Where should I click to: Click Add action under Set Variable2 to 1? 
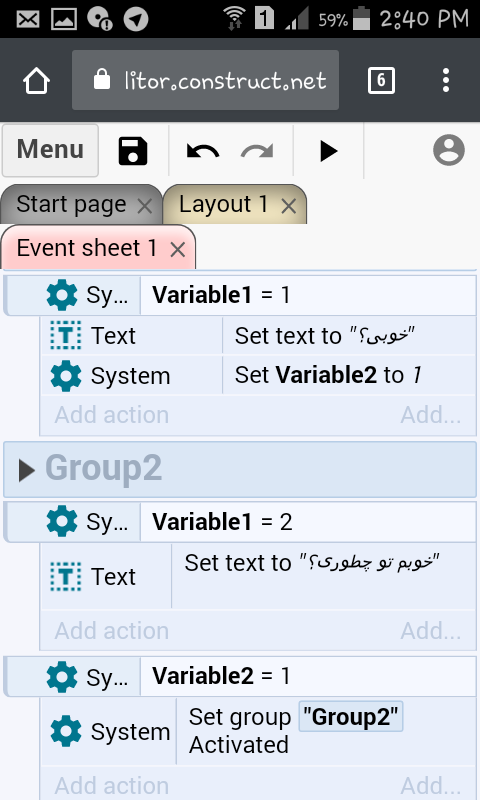tap(112, 415)
